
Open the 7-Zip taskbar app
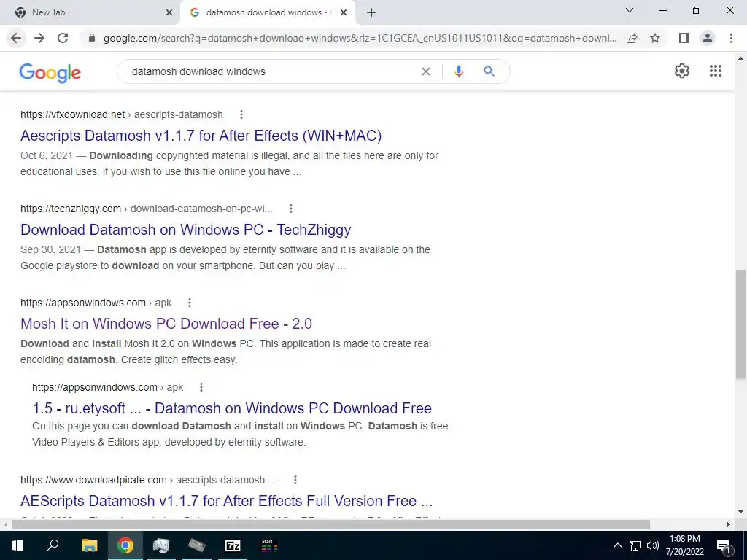pos(233,545)
